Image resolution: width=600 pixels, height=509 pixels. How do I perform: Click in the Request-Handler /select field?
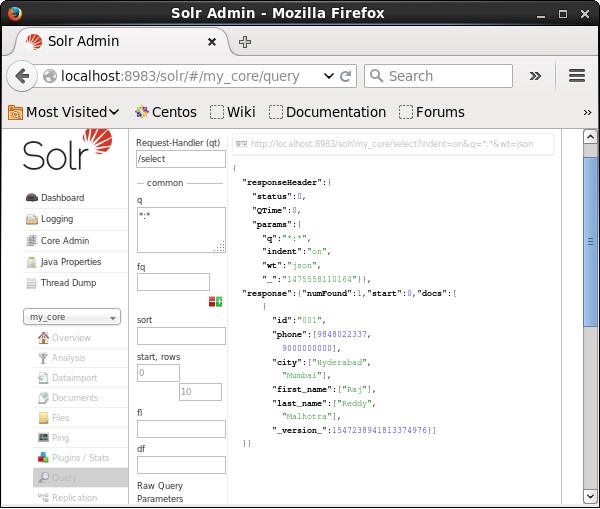tap(181, 159)
